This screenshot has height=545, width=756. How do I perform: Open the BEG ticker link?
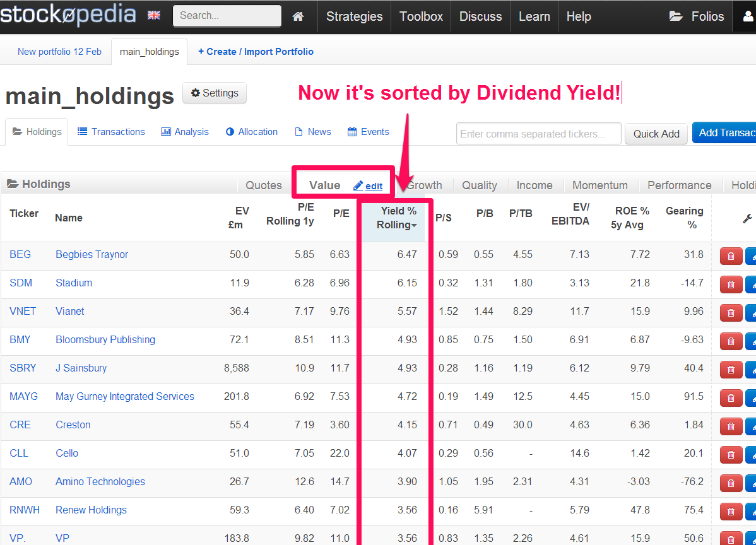pyautogui.click(x=20, y=254)
